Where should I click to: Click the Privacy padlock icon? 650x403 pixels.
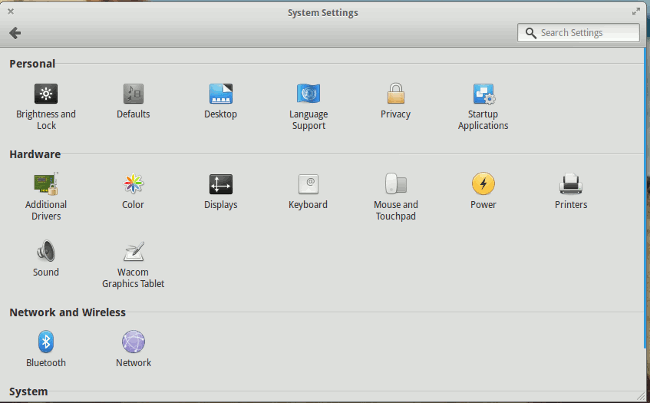coord(395,95)
